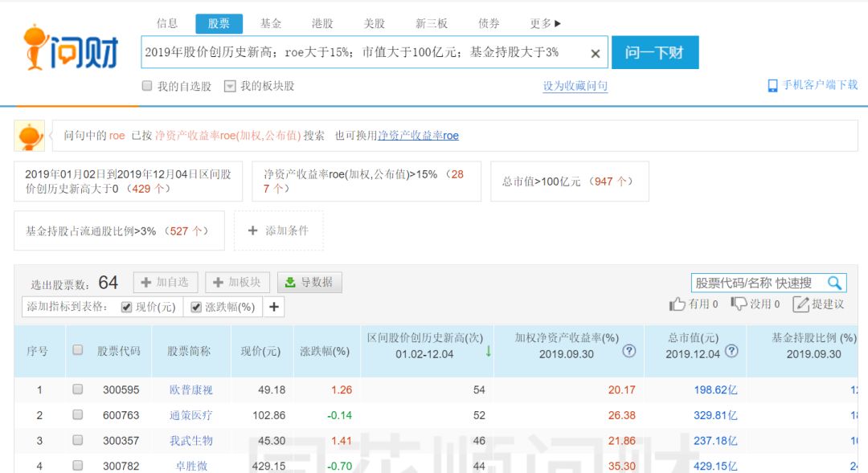
Task: Click the magnifier search icon for quick stock search
Action: 834,284
